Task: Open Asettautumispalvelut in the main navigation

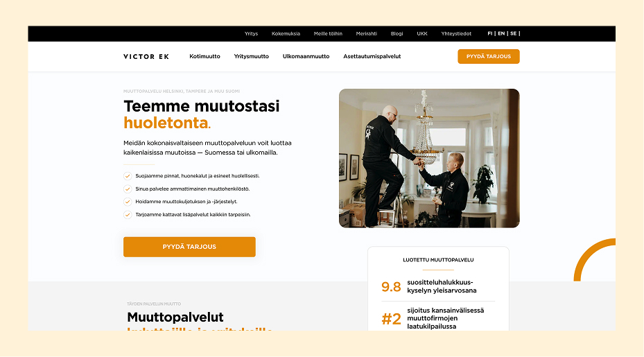Action: coord(372,56)
